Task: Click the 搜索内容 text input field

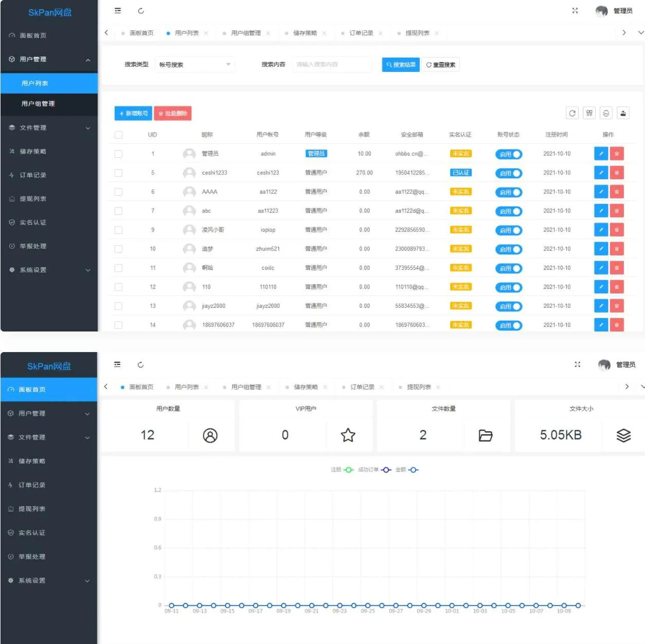Action: click(332, 65)
